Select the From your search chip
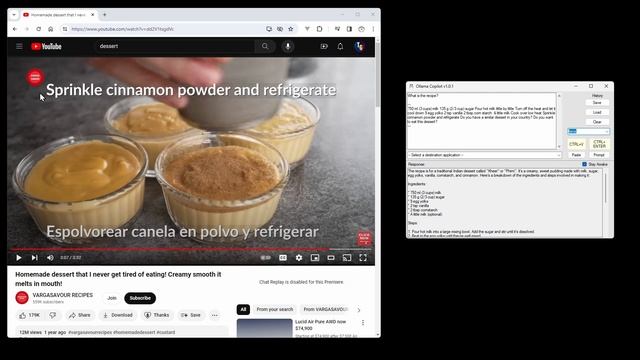Screen dimensions: 640x360 click(275, 309)
